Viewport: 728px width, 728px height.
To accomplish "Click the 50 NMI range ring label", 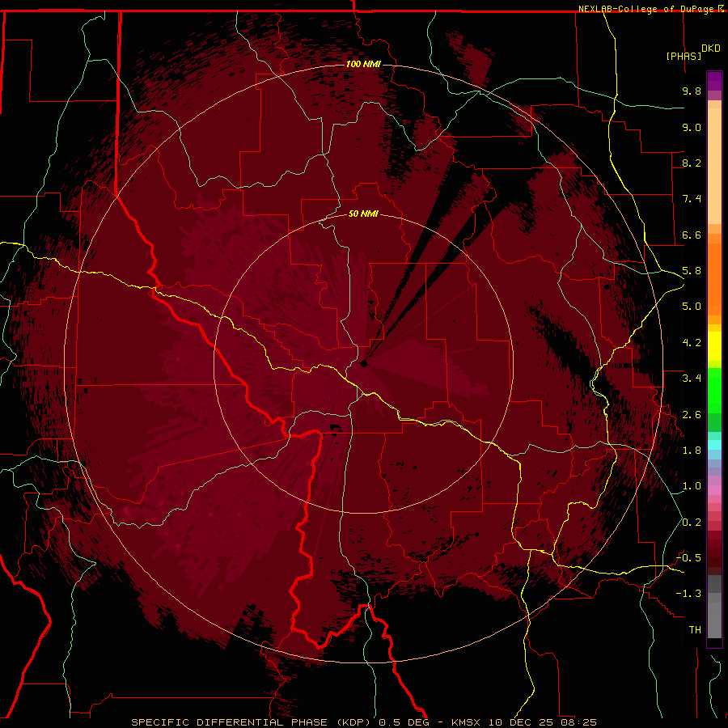I will [363, 214].
